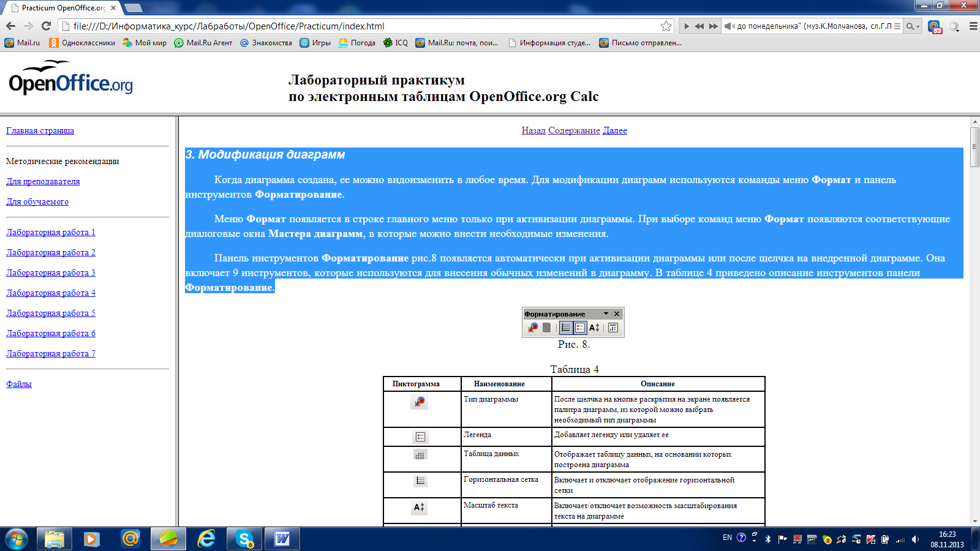This screenshot has height=551, width=980.
Task: Click the Масштаб текста pictogram in Table 4
Action: [419, 508]
